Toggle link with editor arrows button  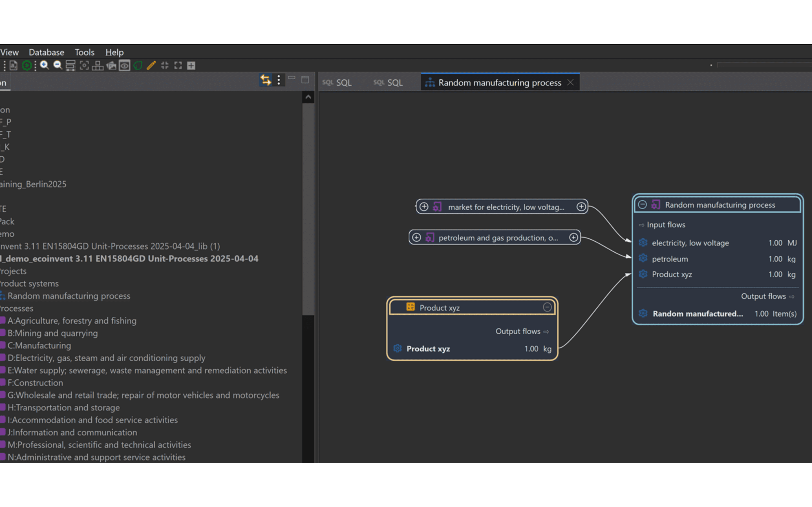pos(265,80)
